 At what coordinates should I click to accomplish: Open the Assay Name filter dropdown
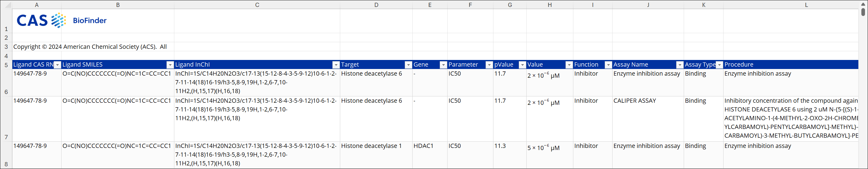click(x=680, y=65)
